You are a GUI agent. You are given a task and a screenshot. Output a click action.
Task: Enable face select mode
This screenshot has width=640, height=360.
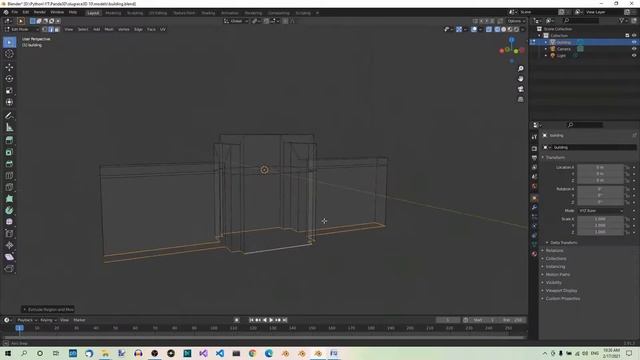click(x=57, y=29)
